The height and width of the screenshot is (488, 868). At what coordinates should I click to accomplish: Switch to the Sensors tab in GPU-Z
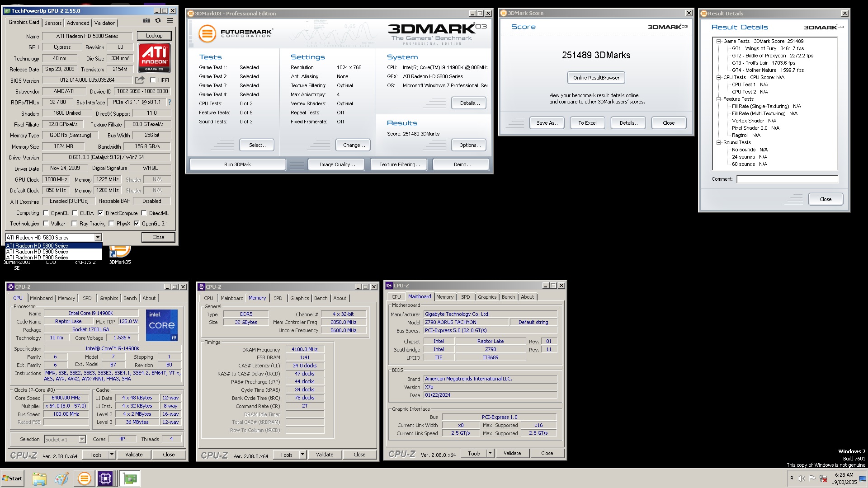53,23
